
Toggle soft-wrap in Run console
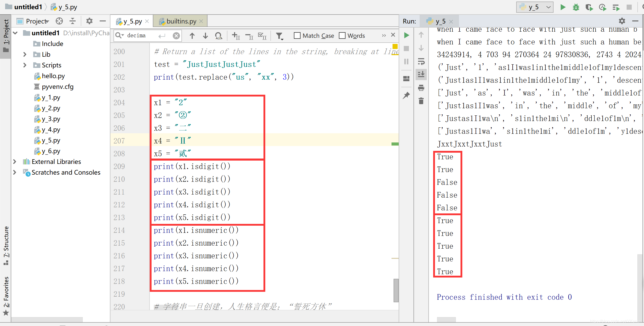(x=421, y=62)
